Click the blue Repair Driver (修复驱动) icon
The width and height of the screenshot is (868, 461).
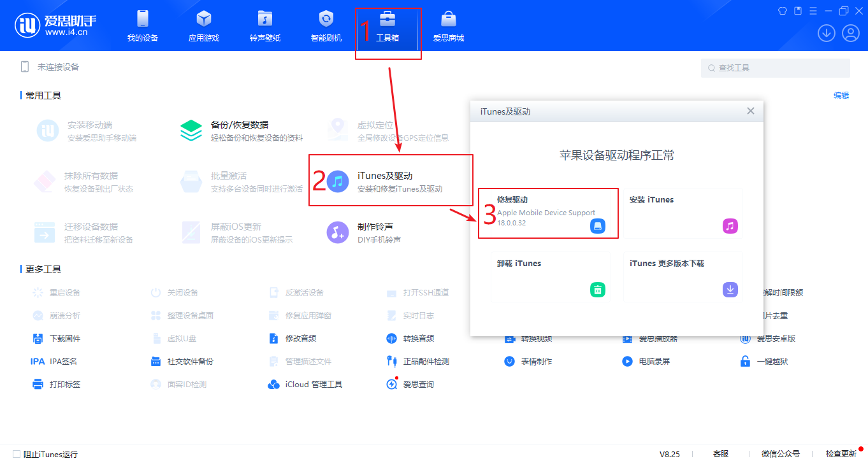click(597, 226)
